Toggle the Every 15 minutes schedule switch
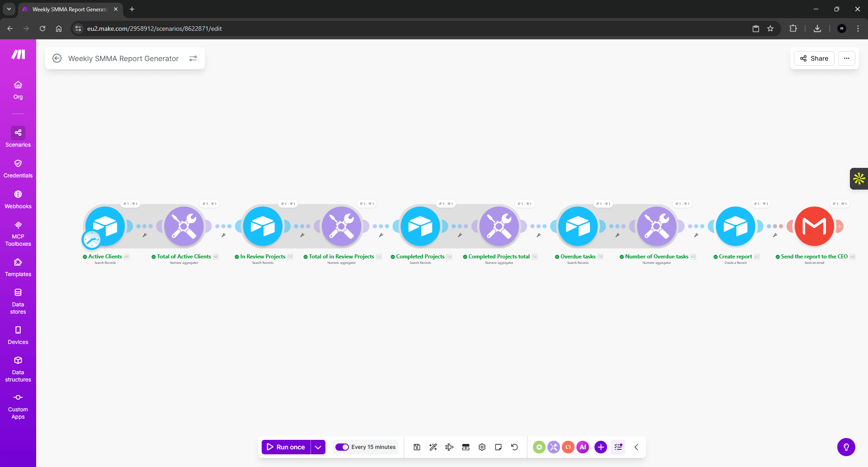Image resolution: width=868 pixels, height=467 pixels. (x=342, y=447)
